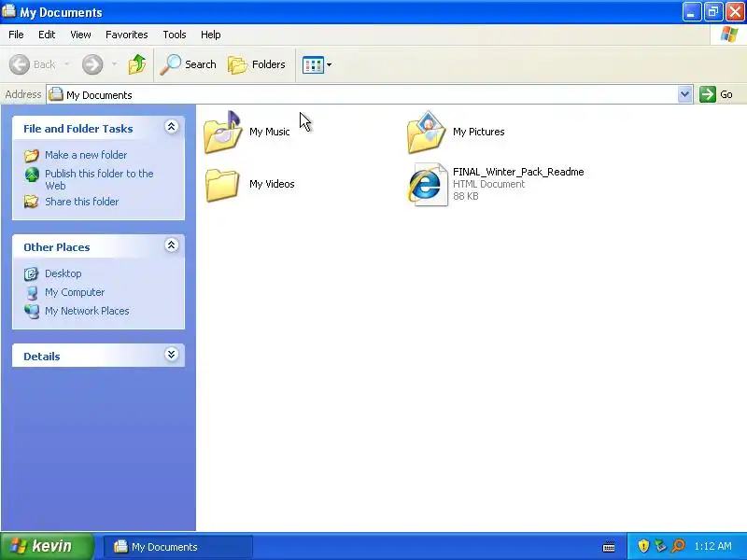Viewport: 747px width, 560px height.
Task: Click the Make a new folder link
Action: pos(86,155)
